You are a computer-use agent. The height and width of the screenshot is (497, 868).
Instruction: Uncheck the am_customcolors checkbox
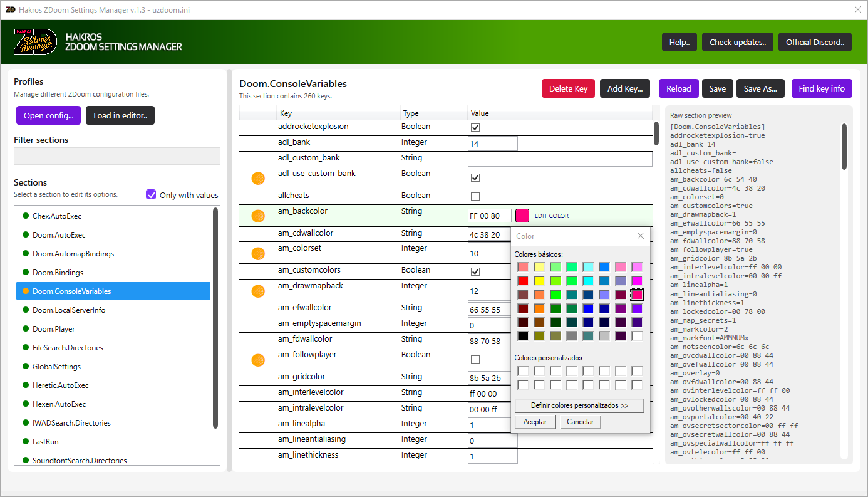pyautogui.click(x=475, y=271)
